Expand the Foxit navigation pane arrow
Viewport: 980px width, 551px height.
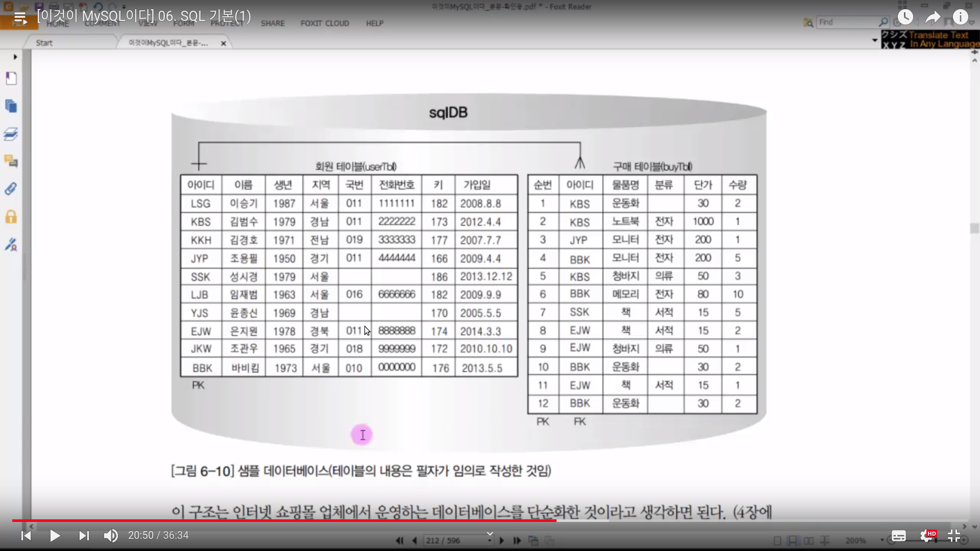(15, 57)
